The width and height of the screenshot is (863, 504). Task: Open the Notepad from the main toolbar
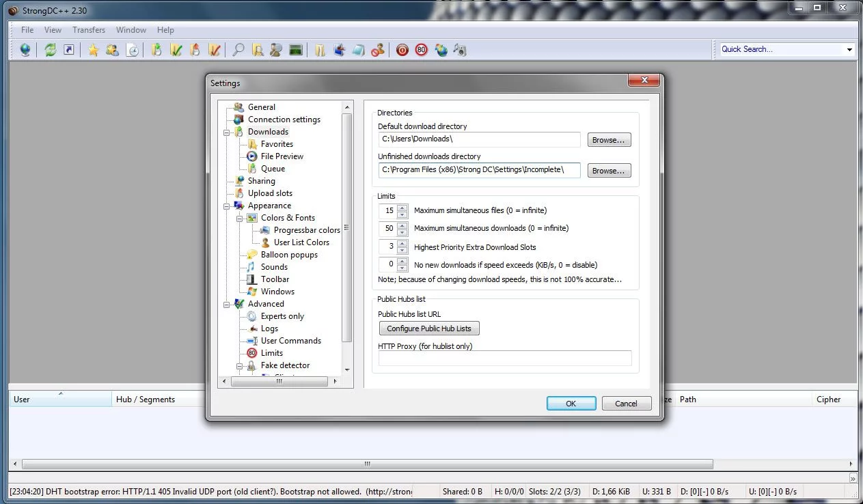tap(359, 50)
